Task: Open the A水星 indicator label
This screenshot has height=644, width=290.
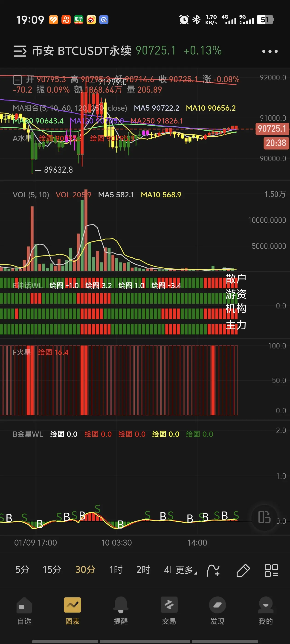Action: coord(22,138)
